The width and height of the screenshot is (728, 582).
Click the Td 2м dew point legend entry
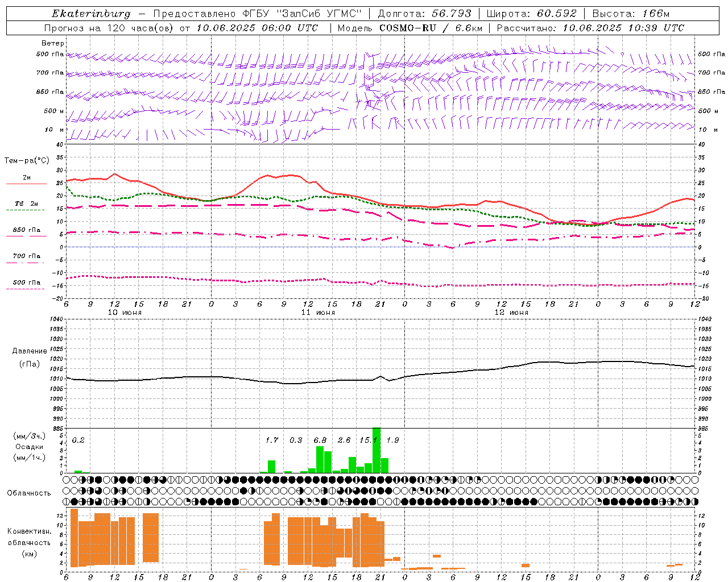(27, 203)
